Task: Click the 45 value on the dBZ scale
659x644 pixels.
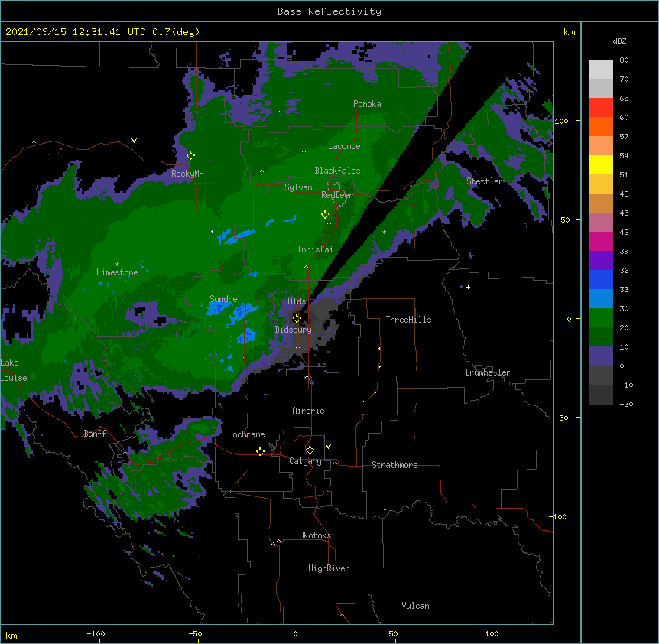Action: coord(624,213)
